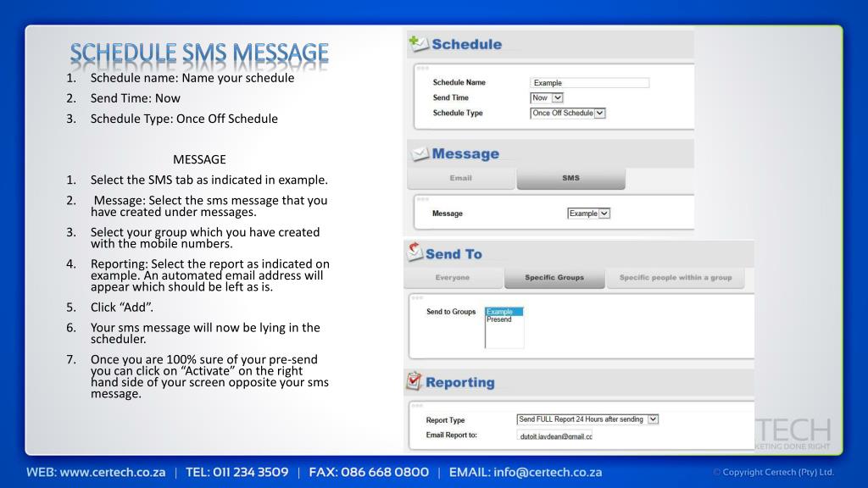Click the Schedule Name input field

(x=590, y=82)
